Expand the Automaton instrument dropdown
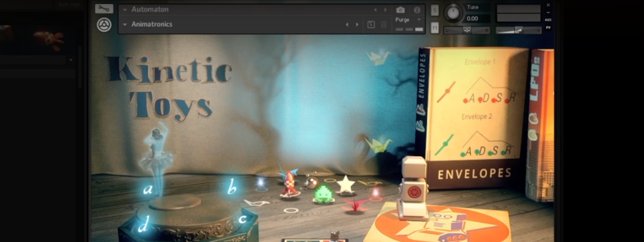The height and width of the screenshot is (242, 644). point(125,10)
